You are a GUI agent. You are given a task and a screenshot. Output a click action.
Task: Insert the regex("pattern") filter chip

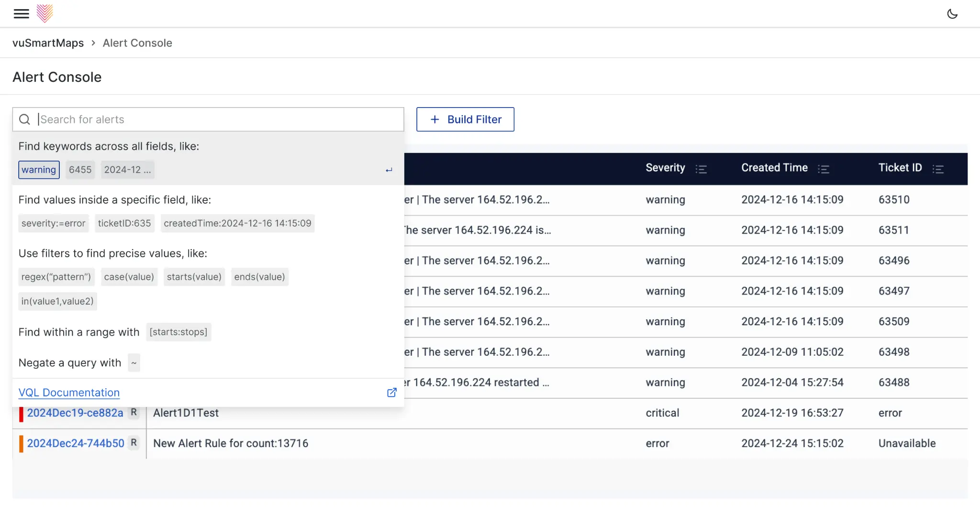[x=56, y=277]
